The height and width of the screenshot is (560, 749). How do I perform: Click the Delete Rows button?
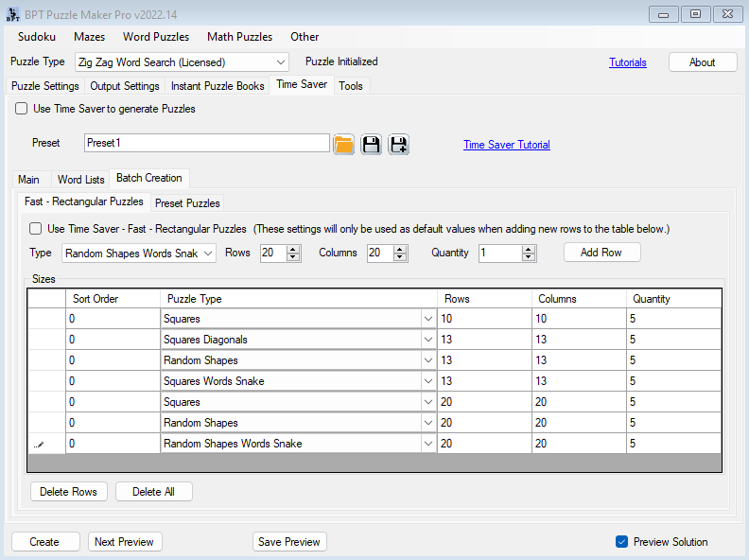pos(69,492)
